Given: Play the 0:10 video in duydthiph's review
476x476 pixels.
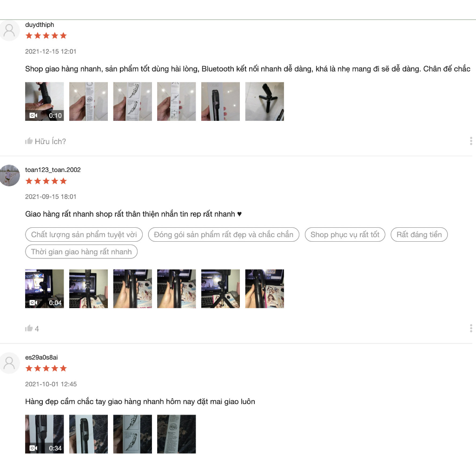Looking at the screenshot, I should [44, 101].
